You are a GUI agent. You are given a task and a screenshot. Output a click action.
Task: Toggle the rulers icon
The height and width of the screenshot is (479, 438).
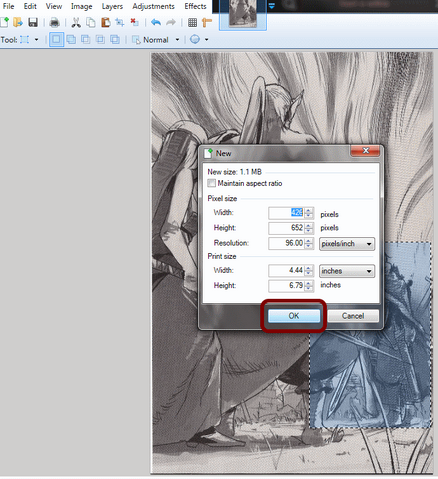tap(207, 22)
